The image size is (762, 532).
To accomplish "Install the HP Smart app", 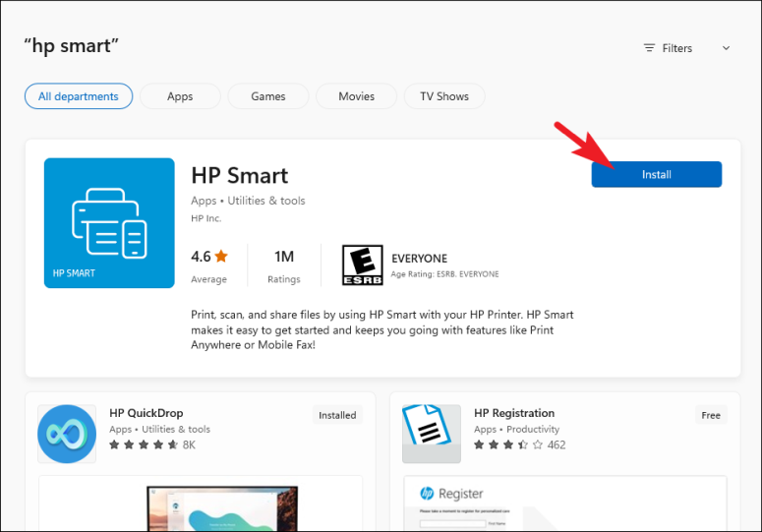I will tap(657, 174).
